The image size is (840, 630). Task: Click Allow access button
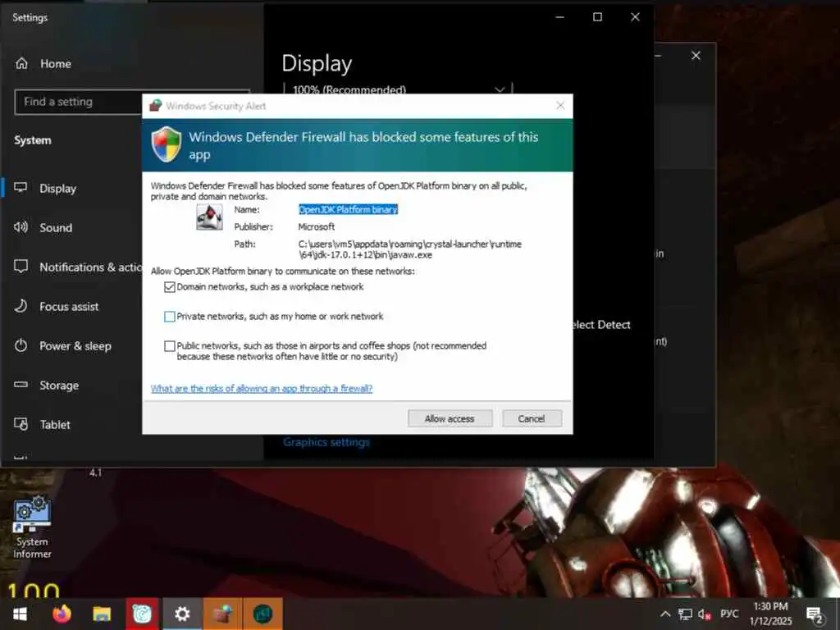450,418
